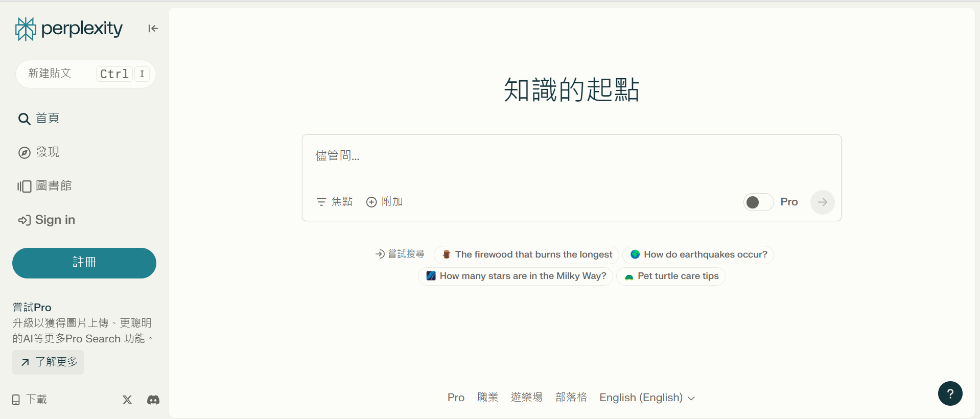Open the 焦點 focus selector

pos(335,202)
